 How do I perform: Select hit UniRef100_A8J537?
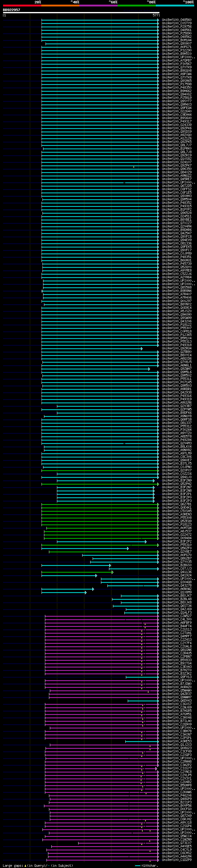pyautogui.click(x=176, y=531)
